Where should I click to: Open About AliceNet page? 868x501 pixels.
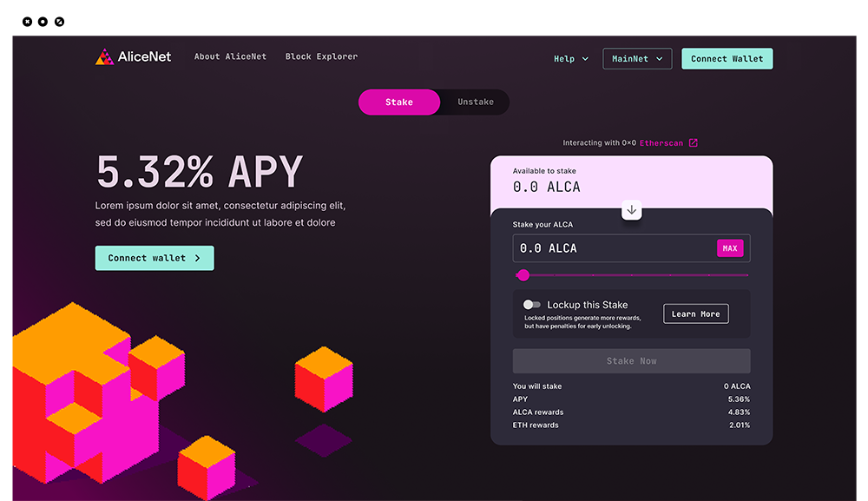tap(230, 56)
